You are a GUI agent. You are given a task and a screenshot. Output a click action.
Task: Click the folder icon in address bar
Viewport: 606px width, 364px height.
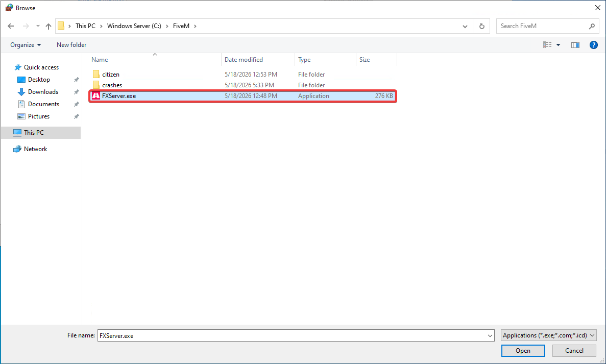61,26
